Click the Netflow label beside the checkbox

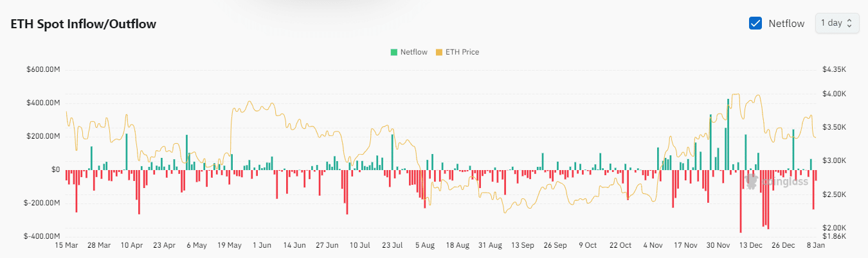(786, 23)
